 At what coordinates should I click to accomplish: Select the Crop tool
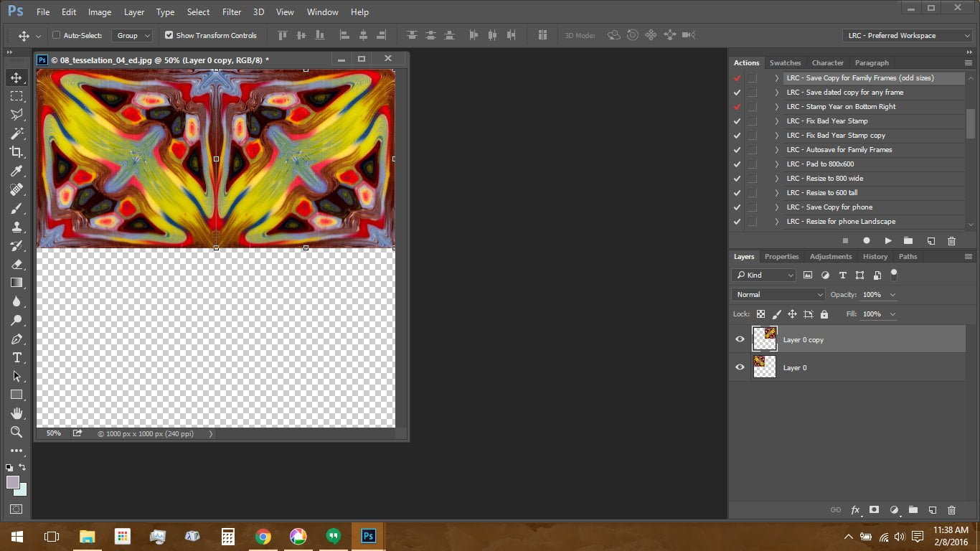pyautogui.click(x=16, y=151)
